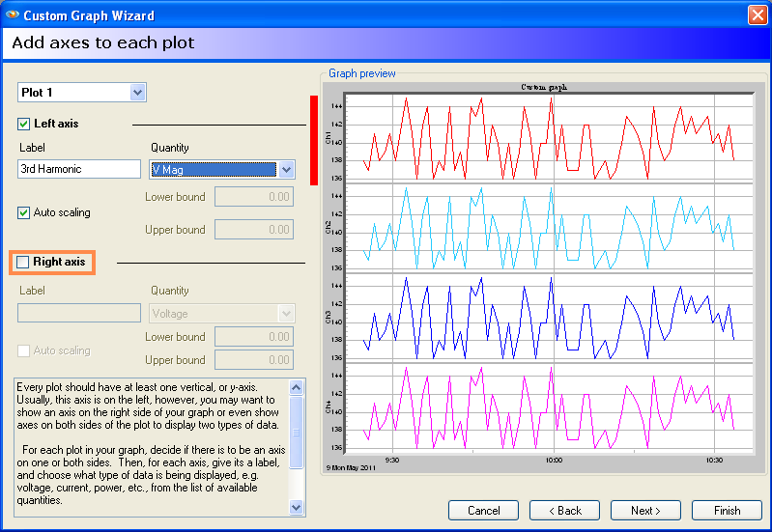Click the red Ch1 plot in preview
The height and width of the screenshot is (532, 772).
pyautogui.click(x=548, y=138)
